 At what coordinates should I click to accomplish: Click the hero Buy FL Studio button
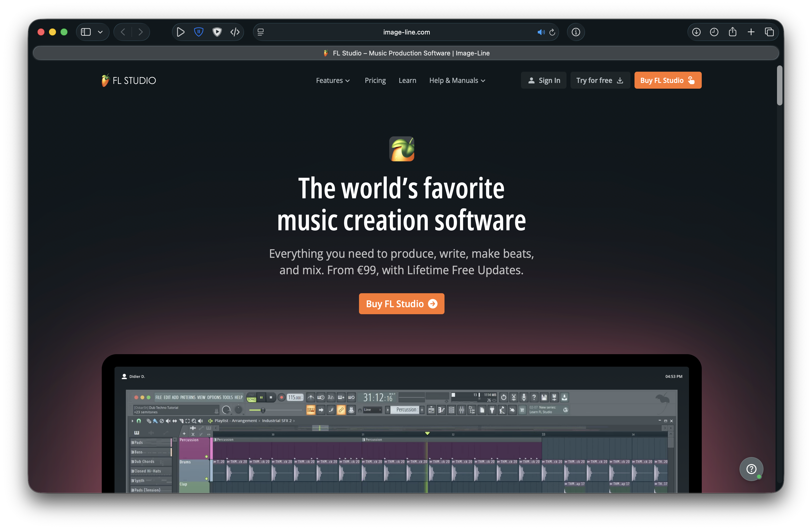tap(401, 304)
